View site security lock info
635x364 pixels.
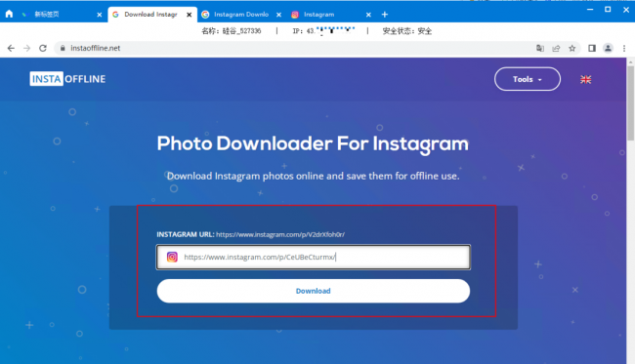(x=63, y=48)
